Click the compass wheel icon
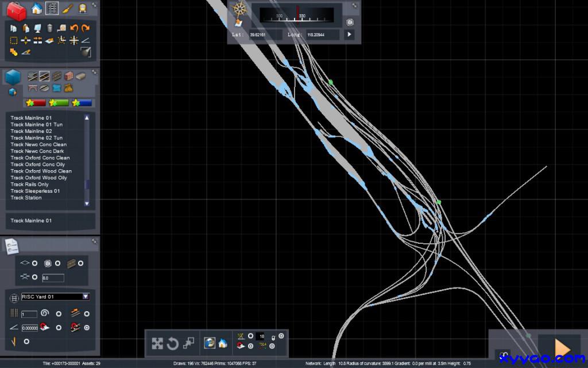 tap(240, 10)
